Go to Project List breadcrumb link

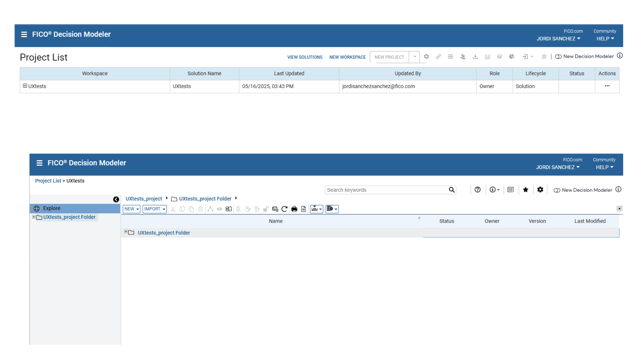(48, 181)
